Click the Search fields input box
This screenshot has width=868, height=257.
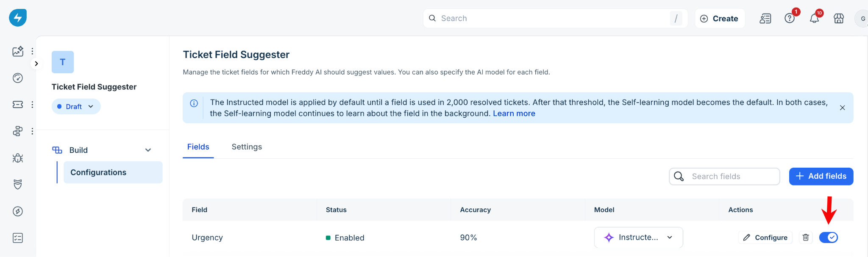(724, 177)
